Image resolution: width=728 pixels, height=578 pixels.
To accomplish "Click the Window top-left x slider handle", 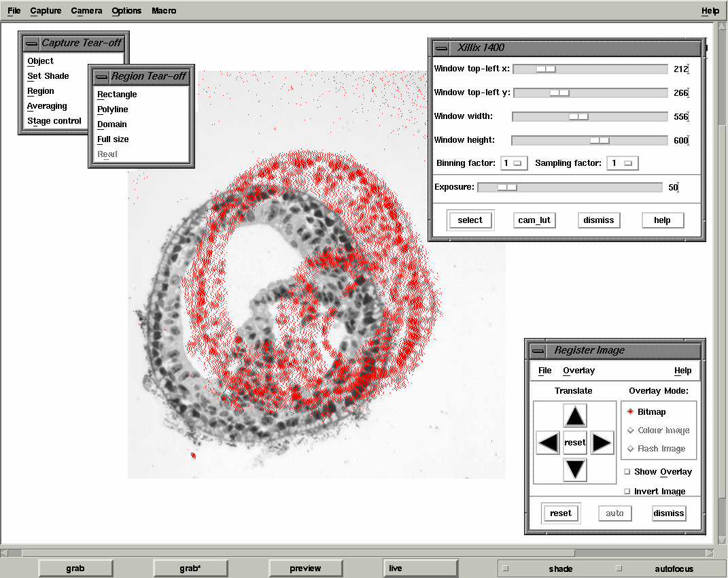I will (546, 69).
